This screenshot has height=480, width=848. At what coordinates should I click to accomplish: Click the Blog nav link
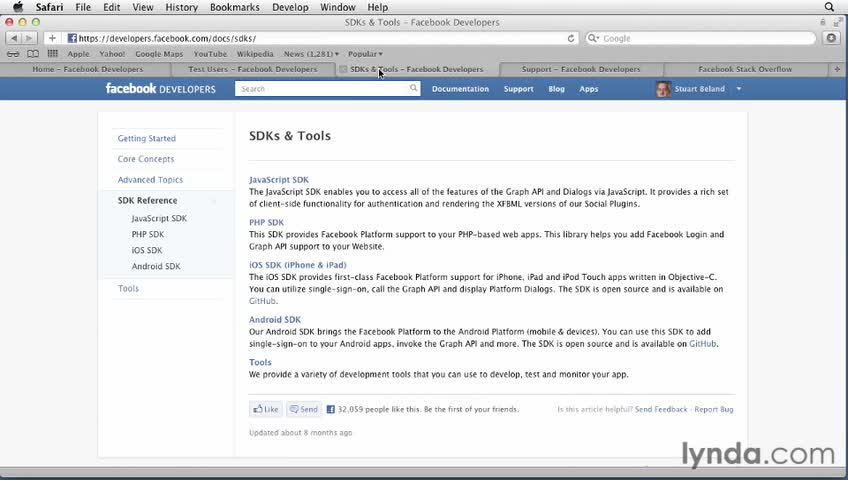click(556, 89)
